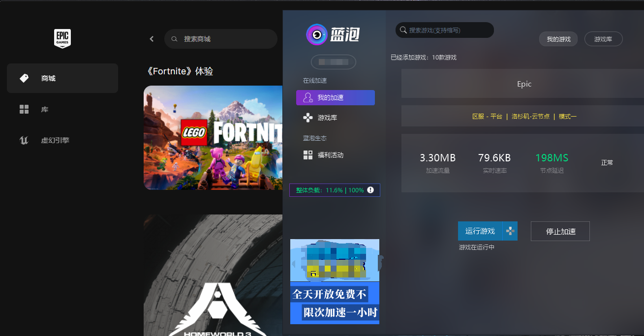The image size is (644, 336).
Task: Click the 运行游戏 button
Action: (x=480, y=231)
